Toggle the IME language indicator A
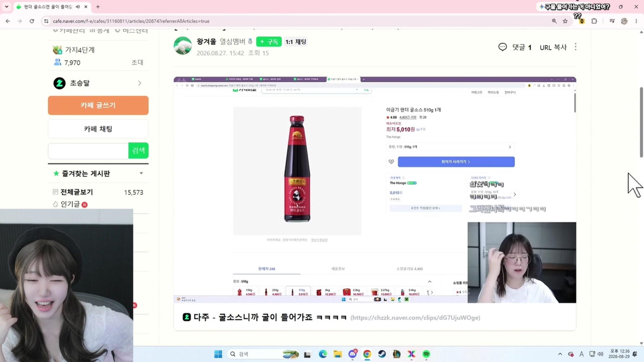Image resolution: width=644 pixels, height=362 pixels. pyautogui.click(x=581, y=354)
